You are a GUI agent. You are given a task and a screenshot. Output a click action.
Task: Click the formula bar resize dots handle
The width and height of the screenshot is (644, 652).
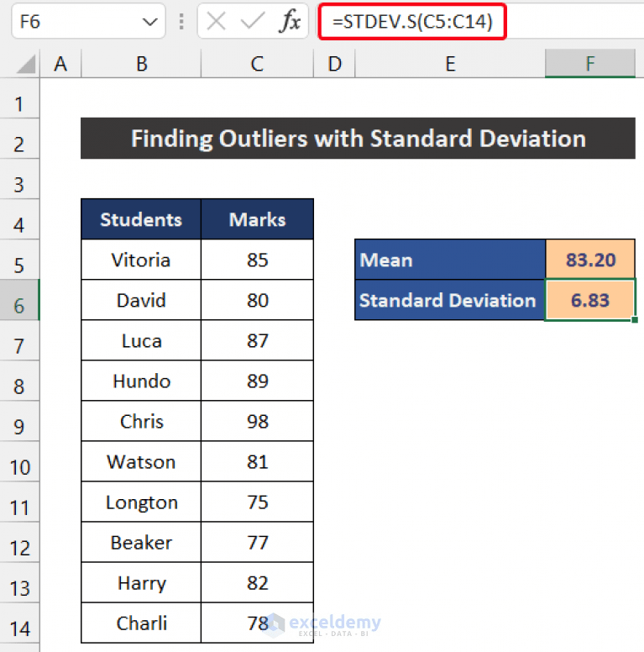pyautogui.click(x=181, y=21)
